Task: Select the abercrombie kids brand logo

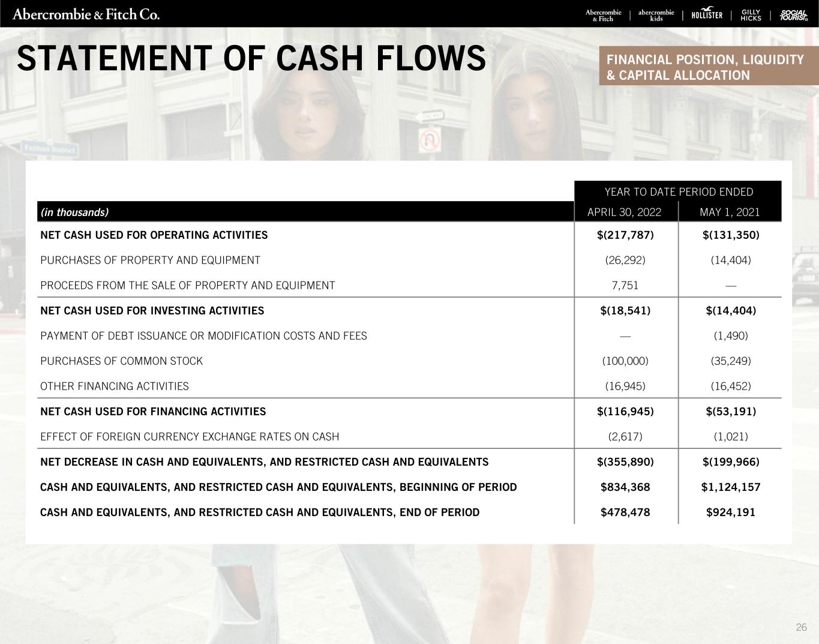Action: coord(656,16)
